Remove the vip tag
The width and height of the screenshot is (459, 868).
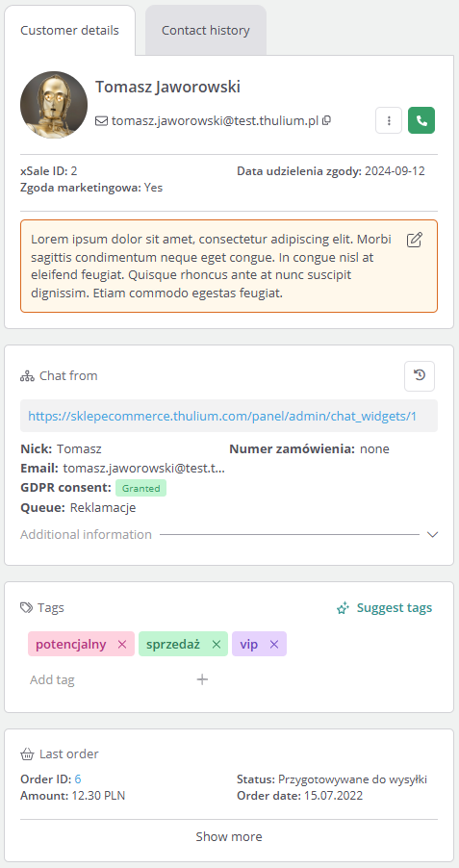click(273, 645)
